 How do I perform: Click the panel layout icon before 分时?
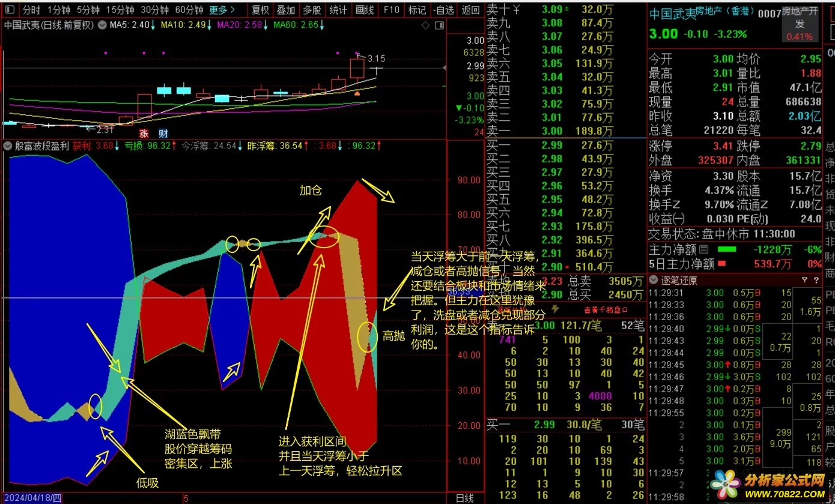[x=10, y=10]
